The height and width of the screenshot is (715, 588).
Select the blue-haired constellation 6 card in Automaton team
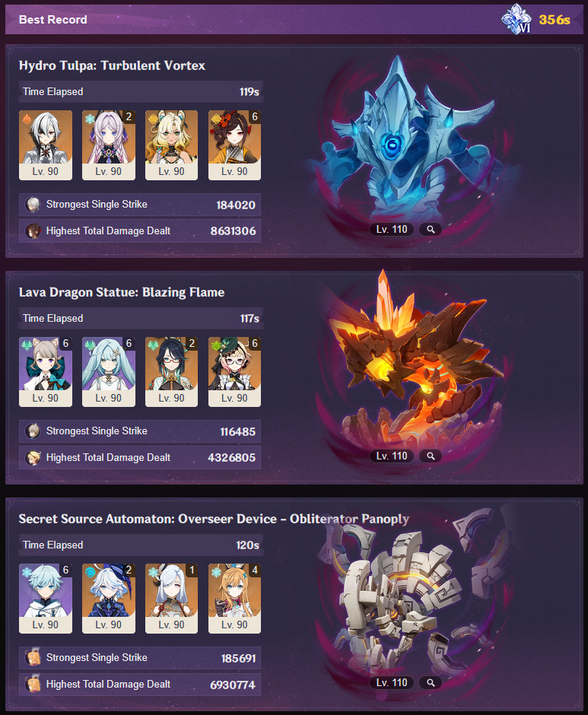tap(46, 599)
